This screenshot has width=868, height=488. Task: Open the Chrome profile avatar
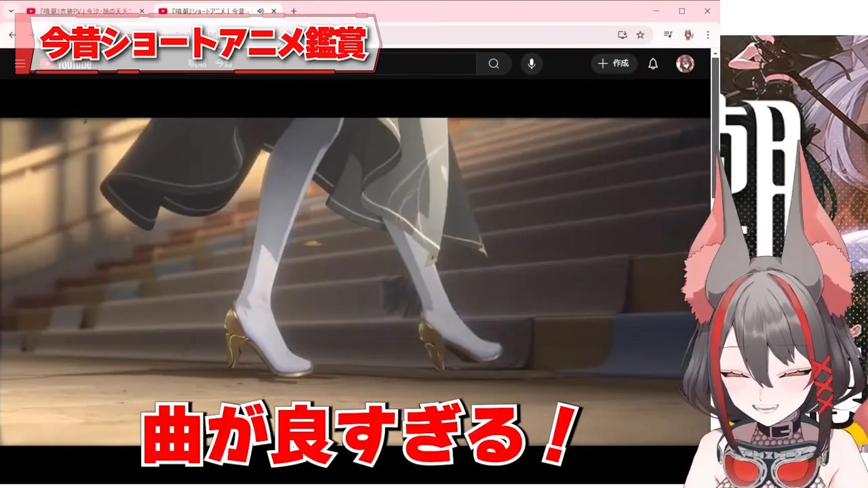click(x=688, y=35)
